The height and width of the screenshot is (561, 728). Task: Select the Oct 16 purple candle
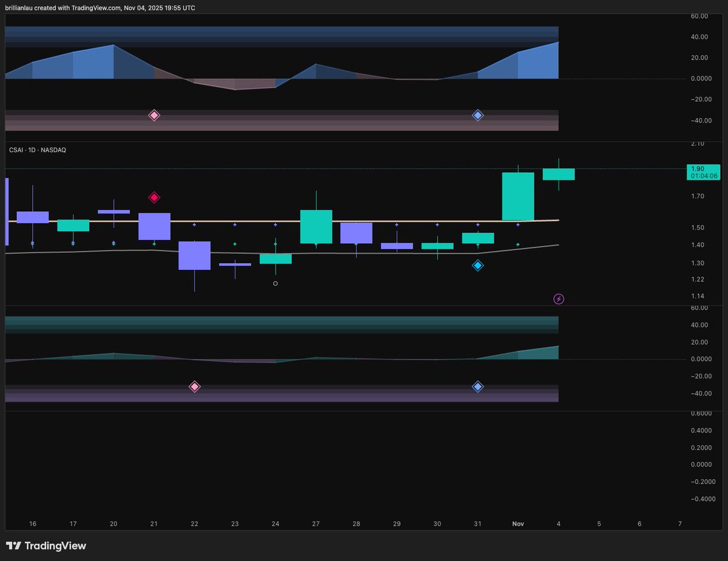pos(33,217)
